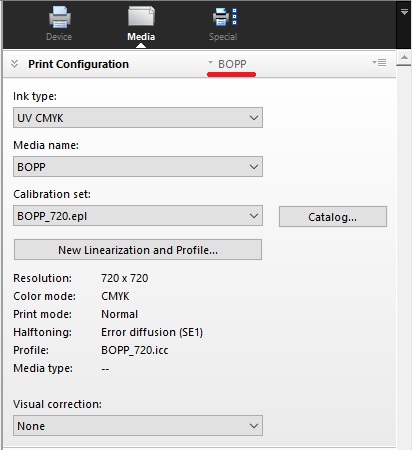Image resolution: width=413 pixels, height=450 pixels.
Task: Open the Print Configuration panel options menu
Action: click(x=379, y=63)
